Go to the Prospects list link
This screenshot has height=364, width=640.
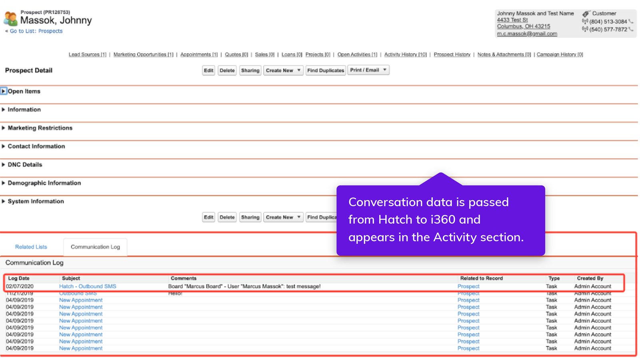tap(36, 31)
